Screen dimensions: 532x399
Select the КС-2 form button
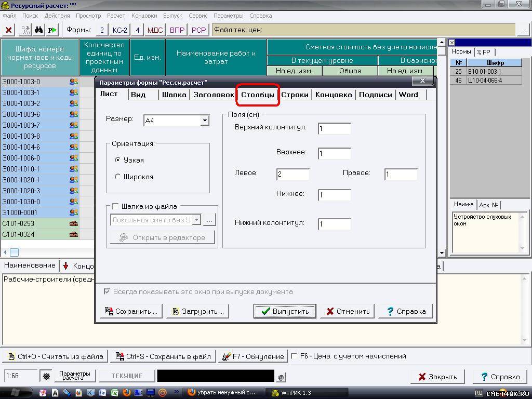tap(120, 30)
